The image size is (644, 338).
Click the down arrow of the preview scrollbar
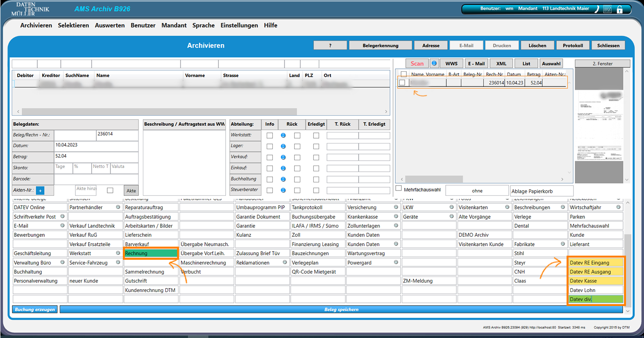(x=627, y=180)
